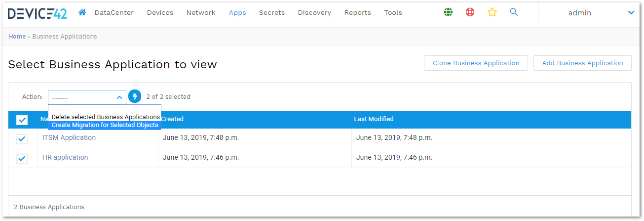Sort by Last Modified column header
Image resolution: width=644 pixels, height=221 pixels.
tap(374, 119)
